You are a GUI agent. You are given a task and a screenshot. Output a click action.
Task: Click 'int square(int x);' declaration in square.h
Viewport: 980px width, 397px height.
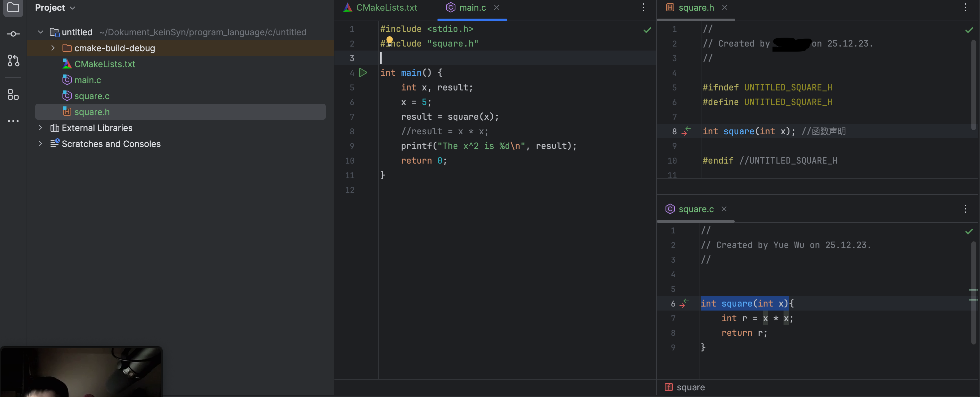pos(749,131)
